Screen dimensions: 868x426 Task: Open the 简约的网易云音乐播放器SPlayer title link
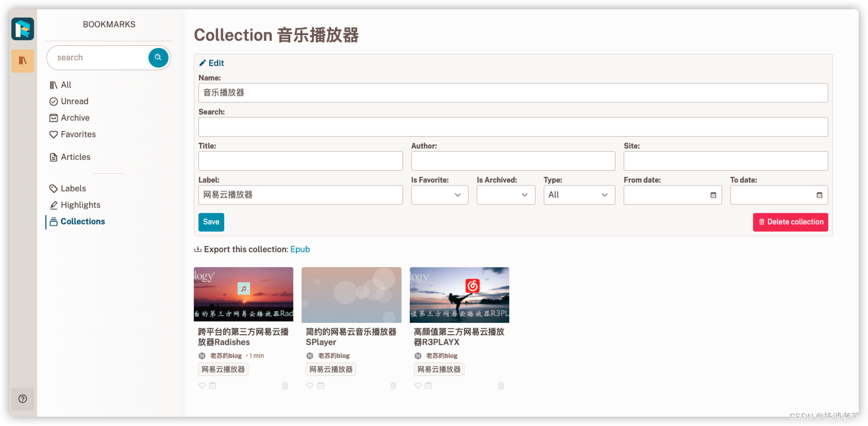[351, 337]
